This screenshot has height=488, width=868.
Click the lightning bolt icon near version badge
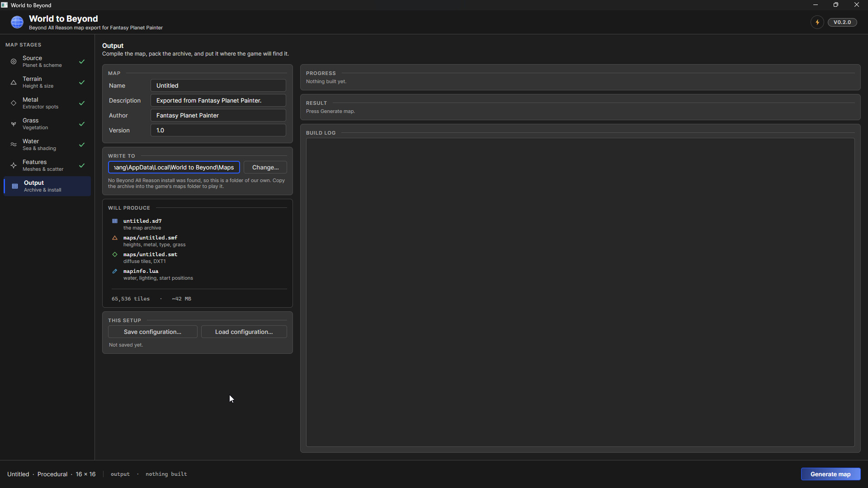click(817, 22)
